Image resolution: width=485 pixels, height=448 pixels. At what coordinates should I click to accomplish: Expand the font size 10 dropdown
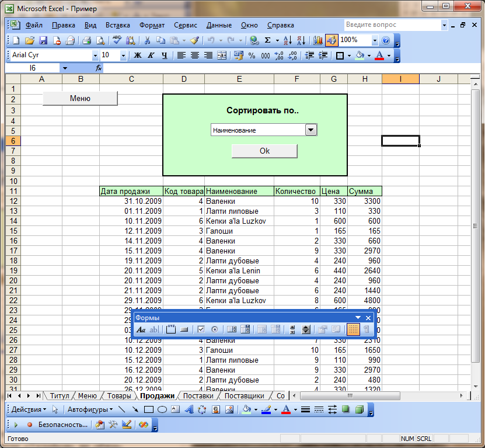123,55
